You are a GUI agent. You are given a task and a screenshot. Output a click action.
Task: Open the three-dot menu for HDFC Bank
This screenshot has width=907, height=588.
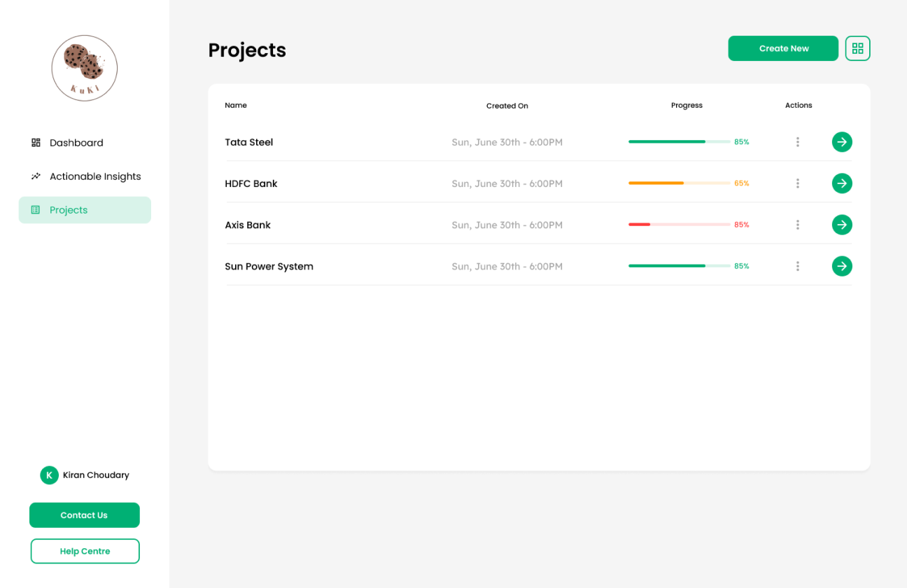point(797,183)
